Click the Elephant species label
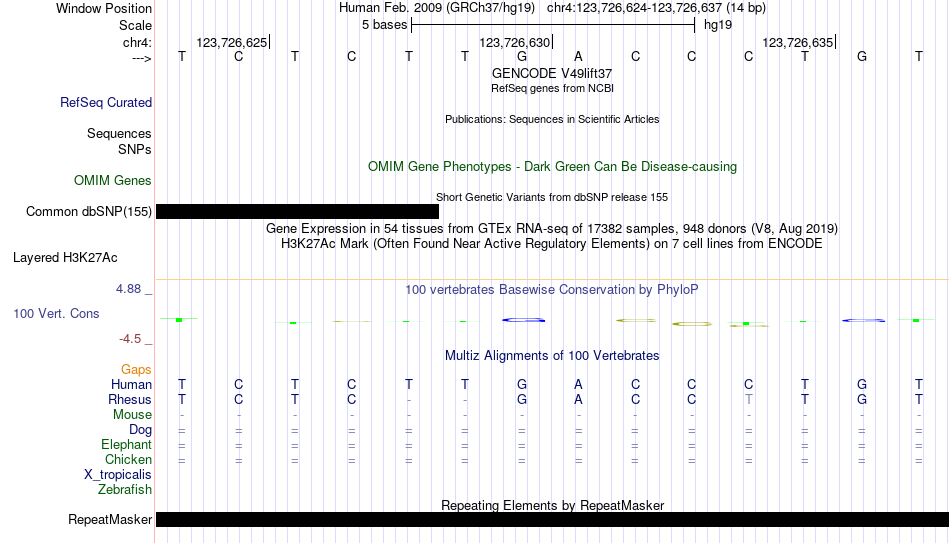The image size is (950, 543). tap(127, 445)
